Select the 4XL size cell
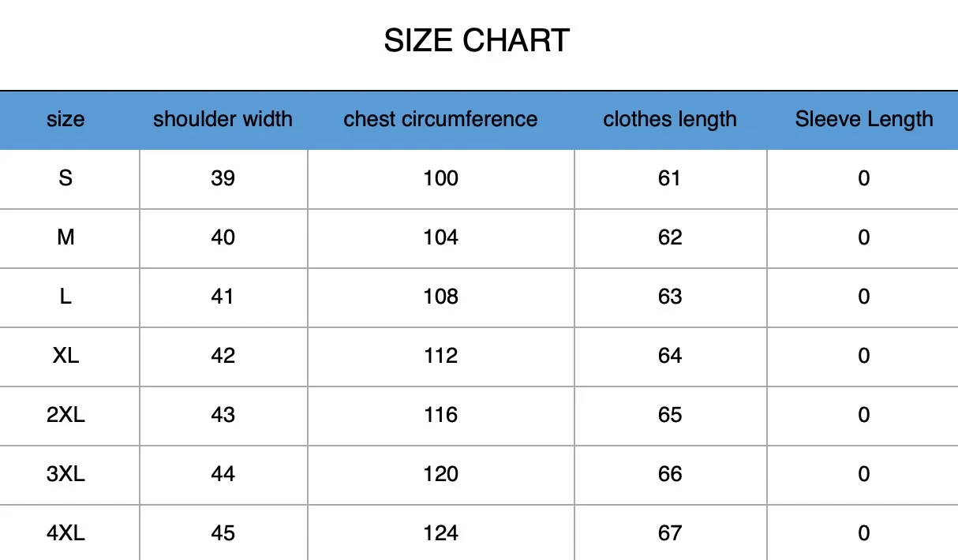 pyautogui.click(x=65, y=533)
